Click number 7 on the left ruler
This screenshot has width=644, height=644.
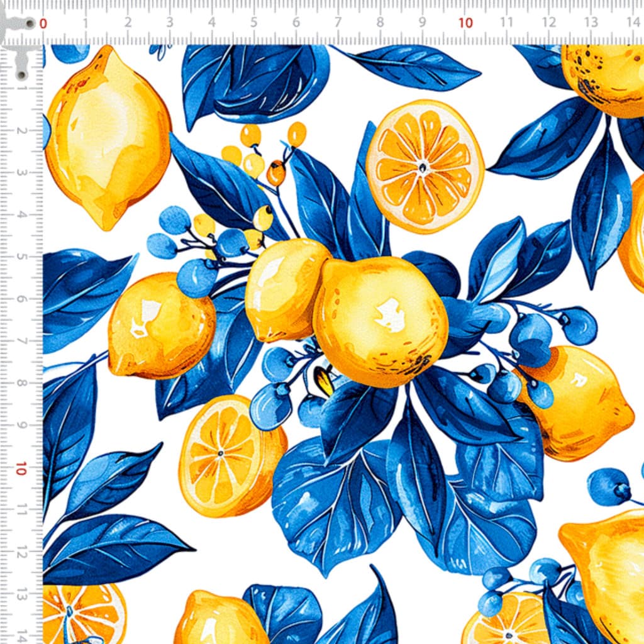21,341
